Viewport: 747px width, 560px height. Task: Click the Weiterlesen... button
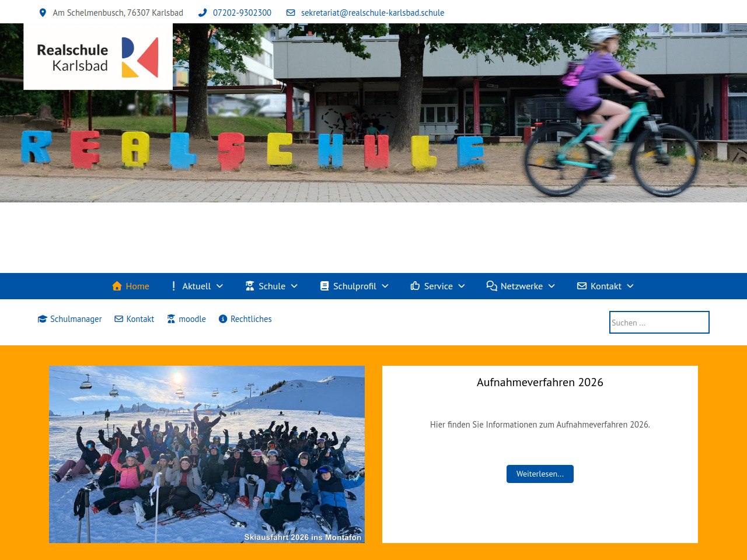tap(540, 474)
